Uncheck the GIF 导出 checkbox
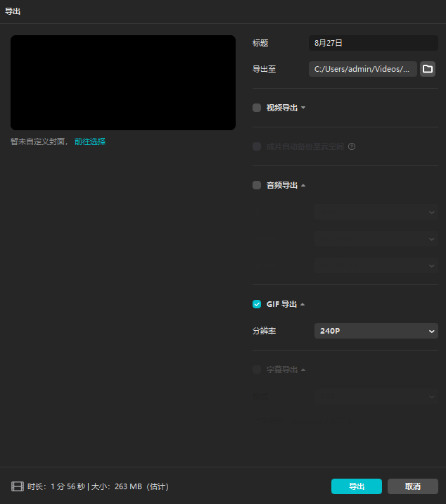The image size is (446, 504). pyautogui.click(x=257, y=304)
